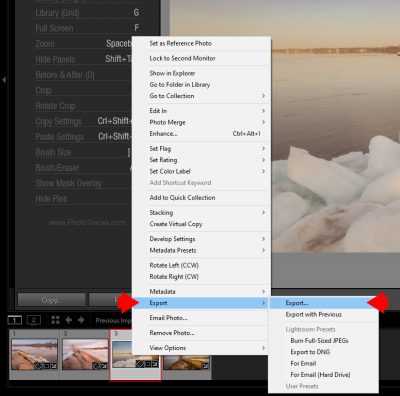The image size is (400, 396).
Task: Click the Paste Settings shortcut text
Action: click(60, 137)
